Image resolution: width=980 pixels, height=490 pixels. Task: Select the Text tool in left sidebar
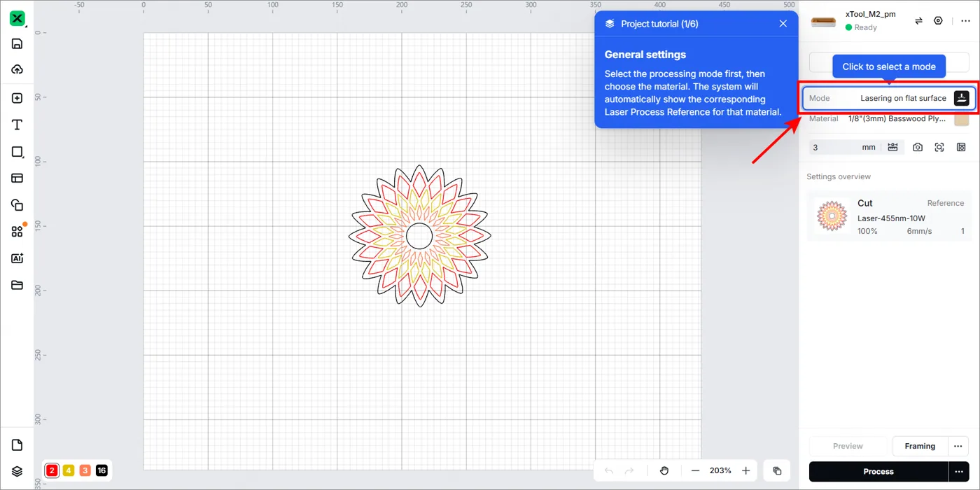17,125
